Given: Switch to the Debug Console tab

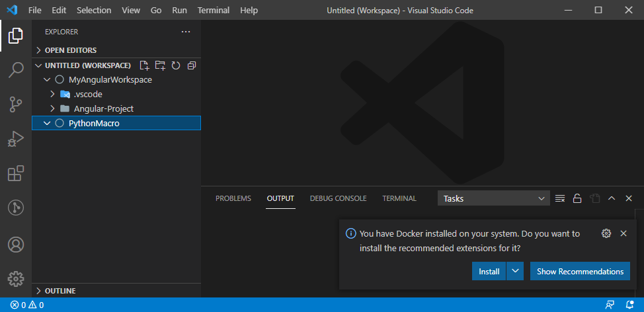Looking at the screenshot, I should [338, 198].
